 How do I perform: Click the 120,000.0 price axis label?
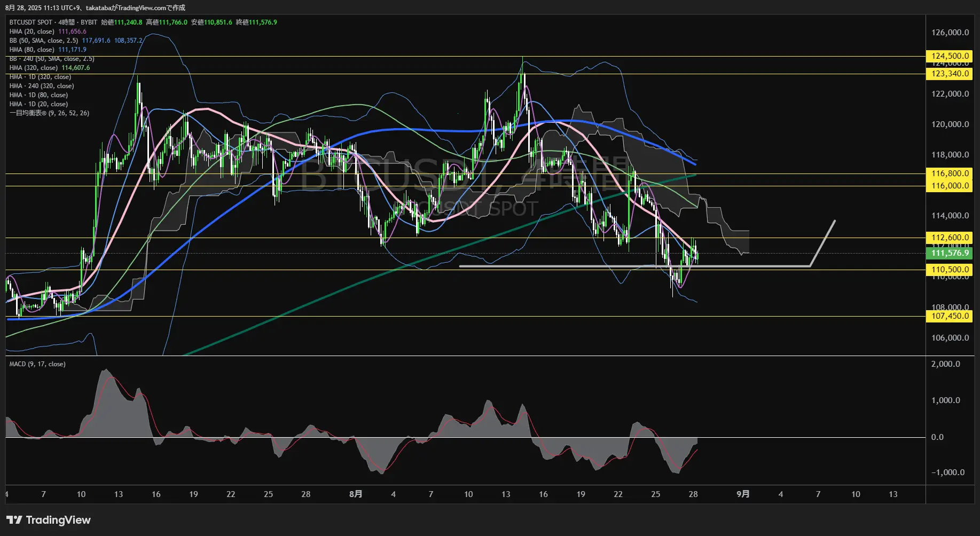[x=950, y=124]
